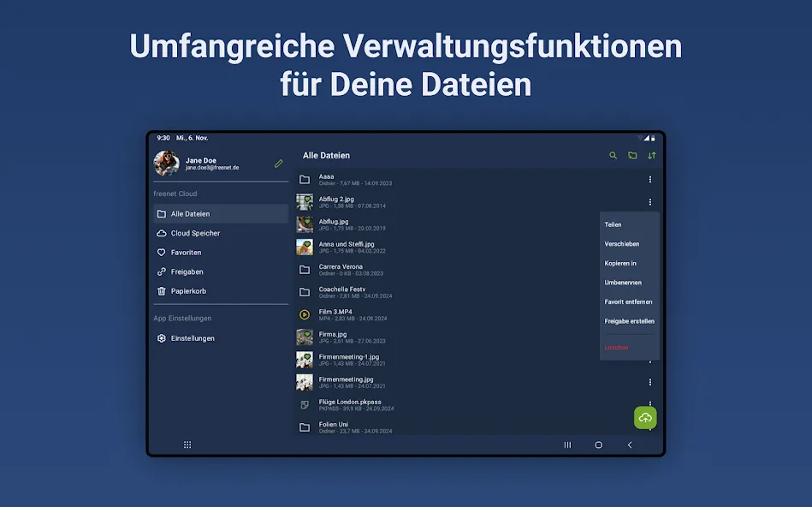
Task: Click the Abflug.jpg thumbnail
Action: click(x=305, y=224)
